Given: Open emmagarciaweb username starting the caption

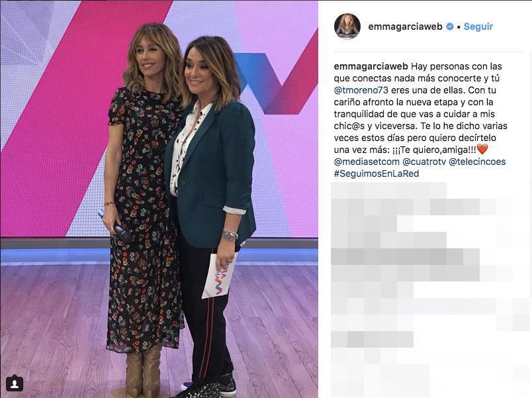Looking at the screenshot, I should 371,66.
